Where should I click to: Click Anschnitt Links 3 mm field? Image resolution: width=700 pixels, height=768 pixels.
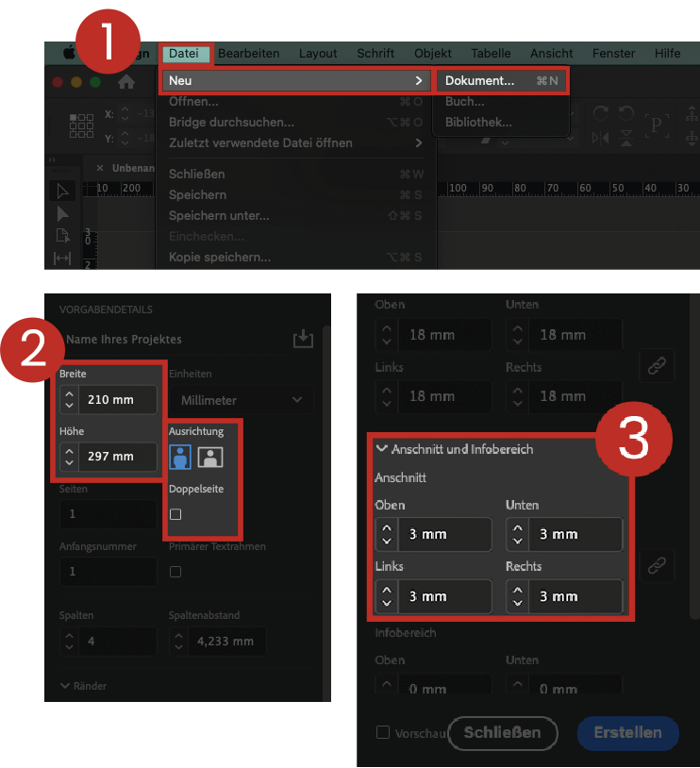(444, 596)
